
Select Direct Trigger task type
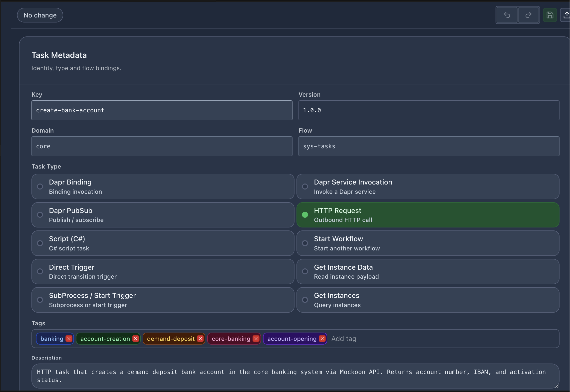163,272
